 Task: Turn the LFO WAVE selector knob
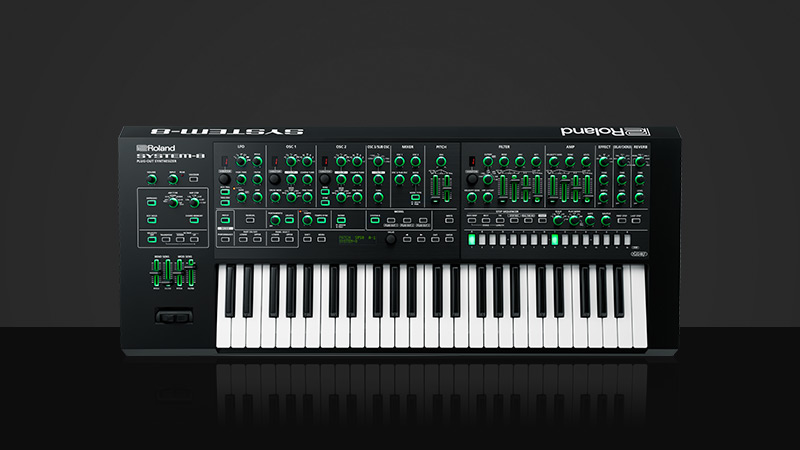click(x=241, y=162)
